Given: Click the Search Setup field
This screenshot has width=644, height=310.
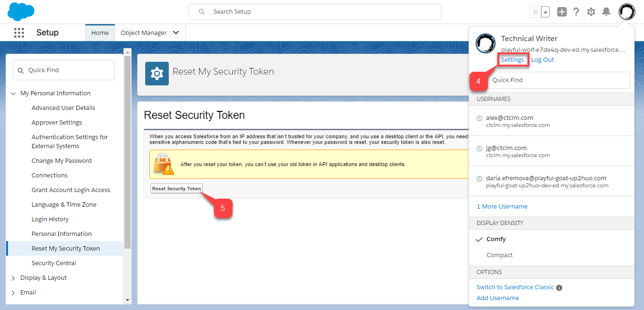Looking at the screenshot, I should click(314, 12).
